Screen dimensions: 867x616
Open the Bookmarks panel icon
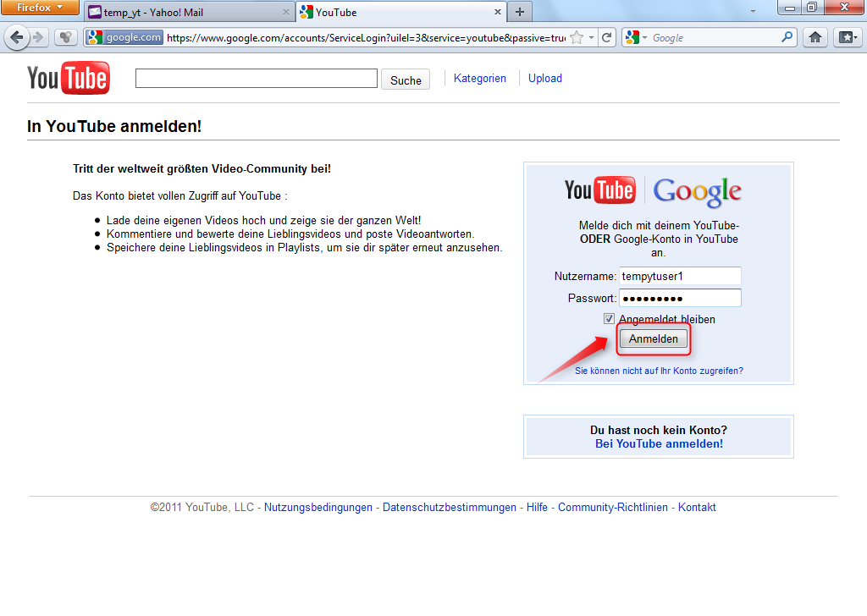click(x=848, y=37)
